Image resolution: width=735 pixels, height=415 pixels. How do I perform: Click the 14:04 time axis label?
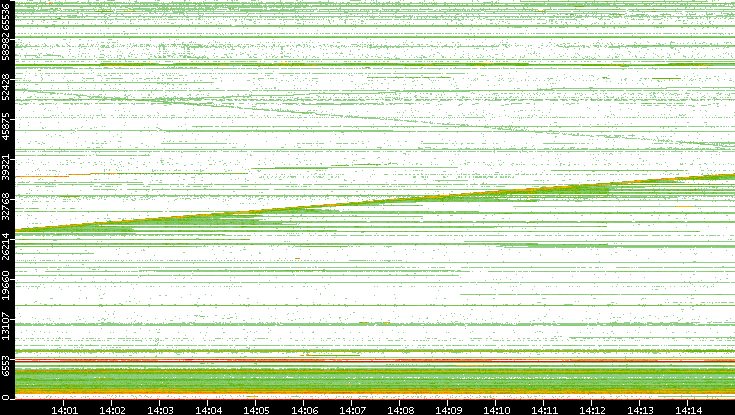209,410
